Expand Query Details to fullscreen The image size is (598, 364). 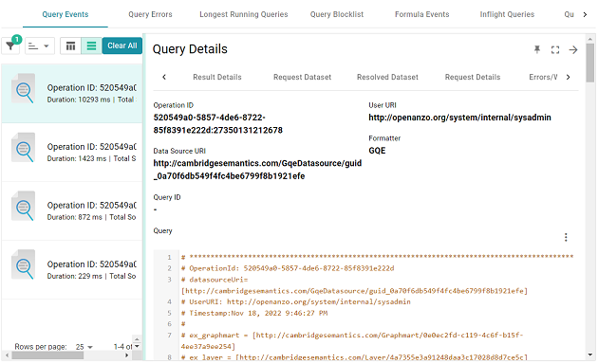pos(555,50)
